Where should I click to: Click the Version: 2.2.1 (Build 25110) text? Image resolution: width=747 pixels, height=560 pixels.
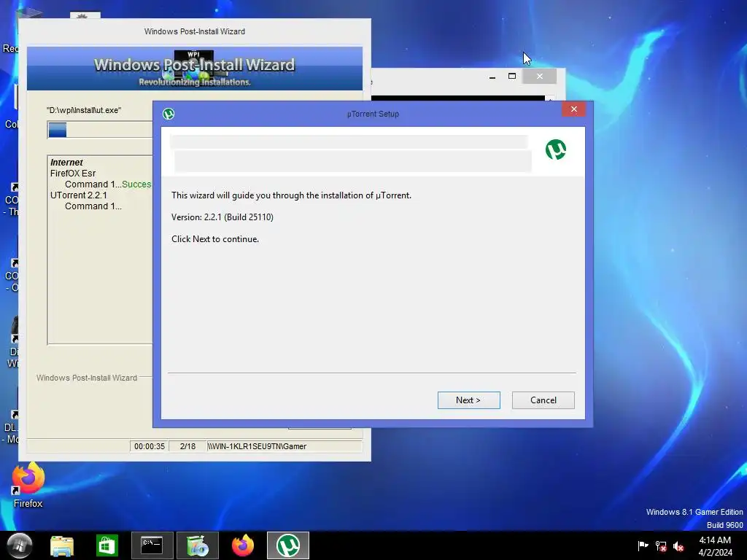pyautogui.click(x=222, y=217)
